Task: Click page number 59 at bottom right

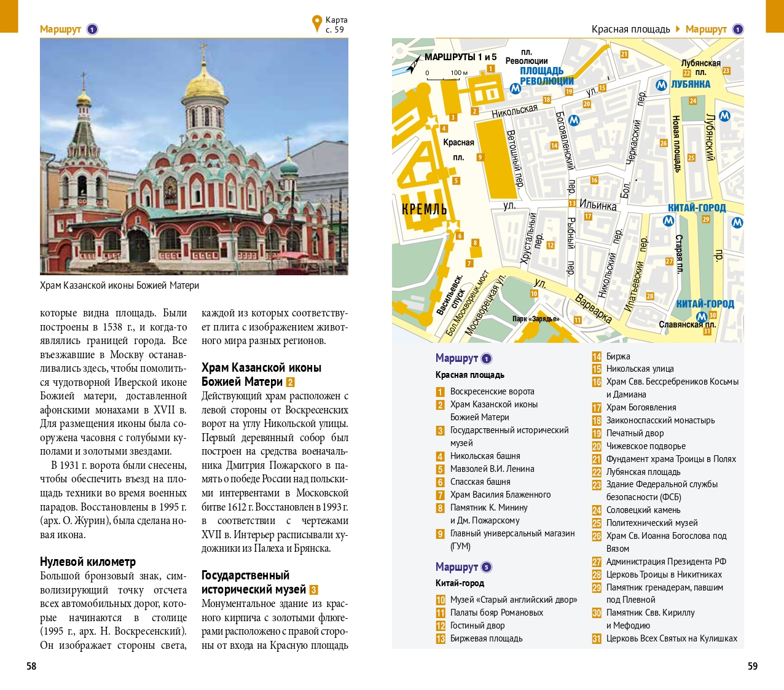Action: tap(752, 666)
